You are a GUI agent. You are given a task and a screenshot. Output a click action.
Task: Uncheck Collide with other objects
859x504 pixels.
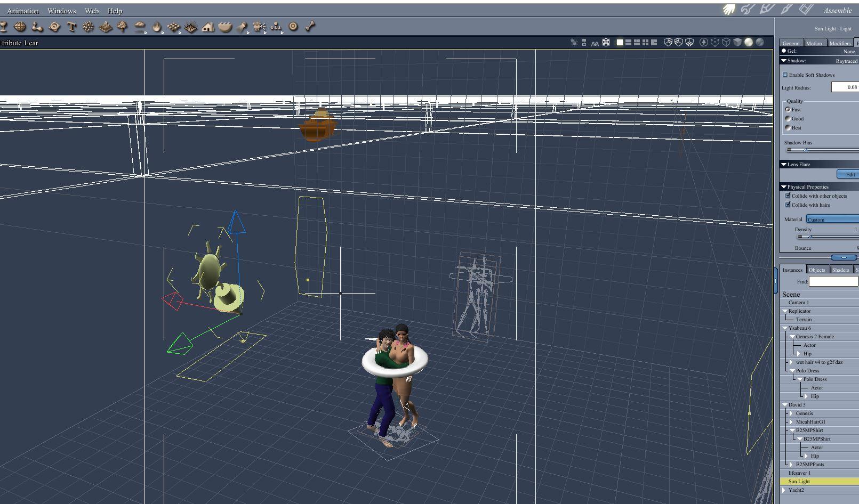(x=788, y=196)
